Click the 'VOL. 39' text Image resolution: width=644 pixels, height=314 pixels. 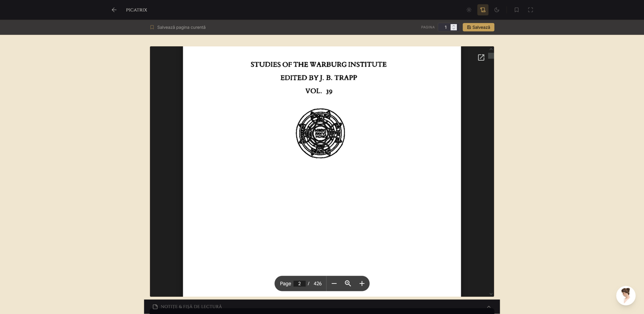point(319,91)
